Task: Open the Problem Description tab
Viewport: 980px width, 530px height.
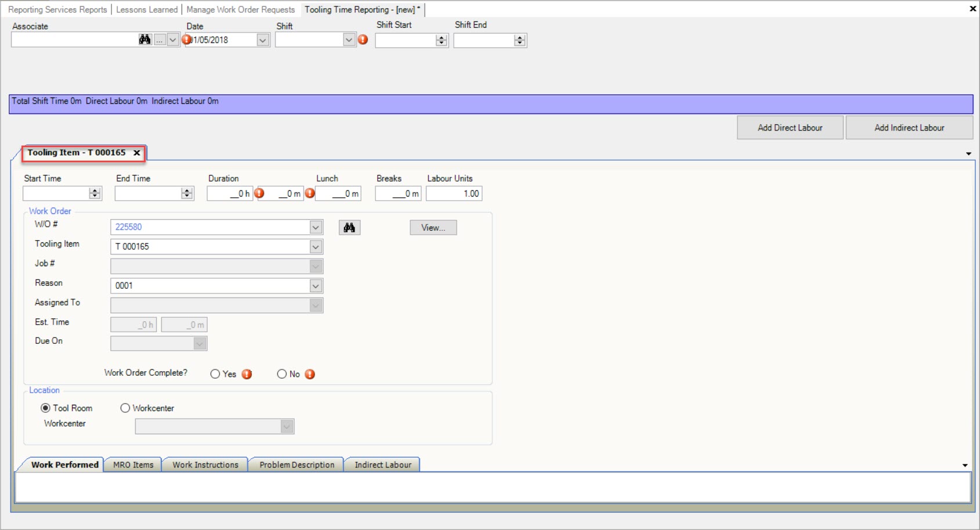Action: coord(297,465)
